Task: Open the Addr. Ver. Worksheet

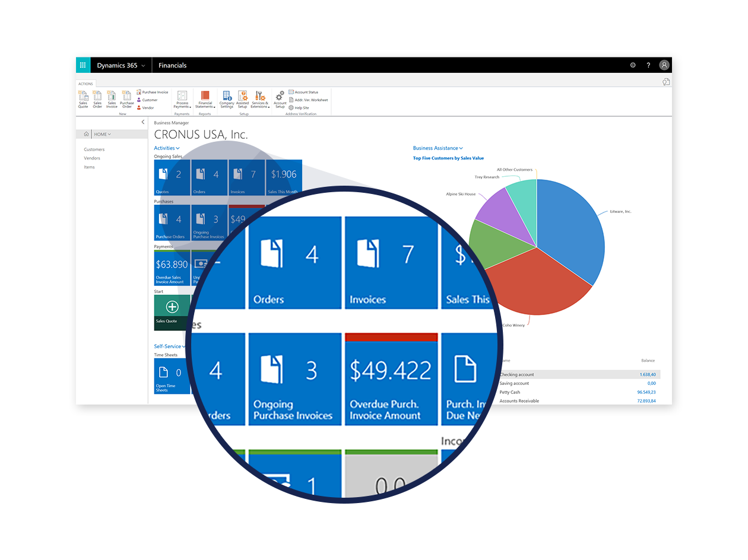Action: click(308, 100)
